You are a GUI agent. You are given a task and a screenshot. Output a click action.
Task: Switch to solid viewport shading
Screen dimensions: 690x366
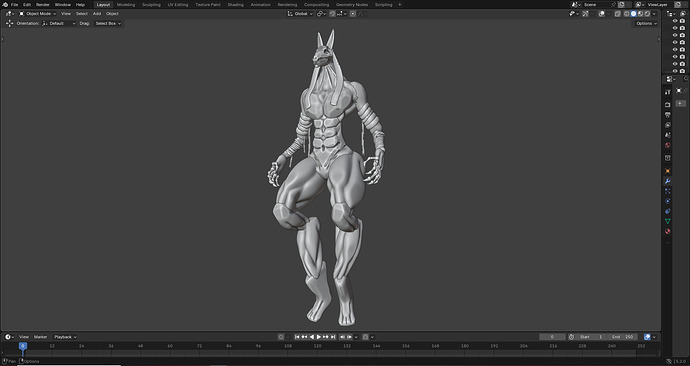634,14
